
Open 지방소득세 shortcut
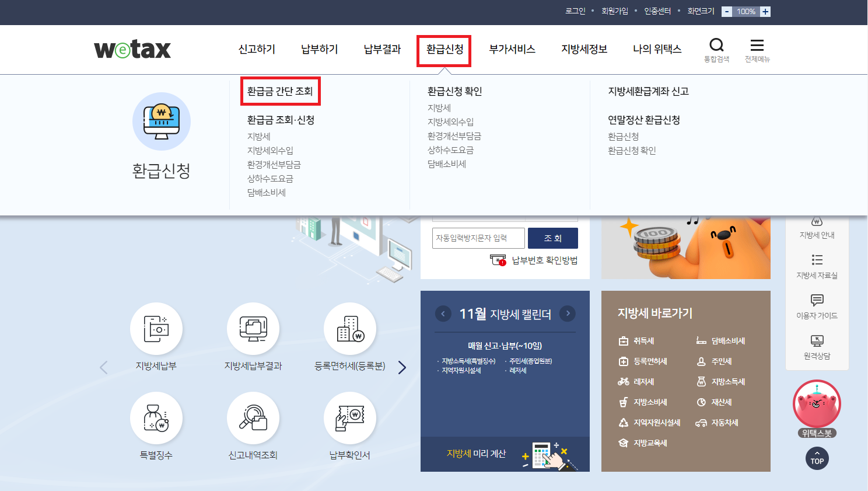click(x=721, y=382)
